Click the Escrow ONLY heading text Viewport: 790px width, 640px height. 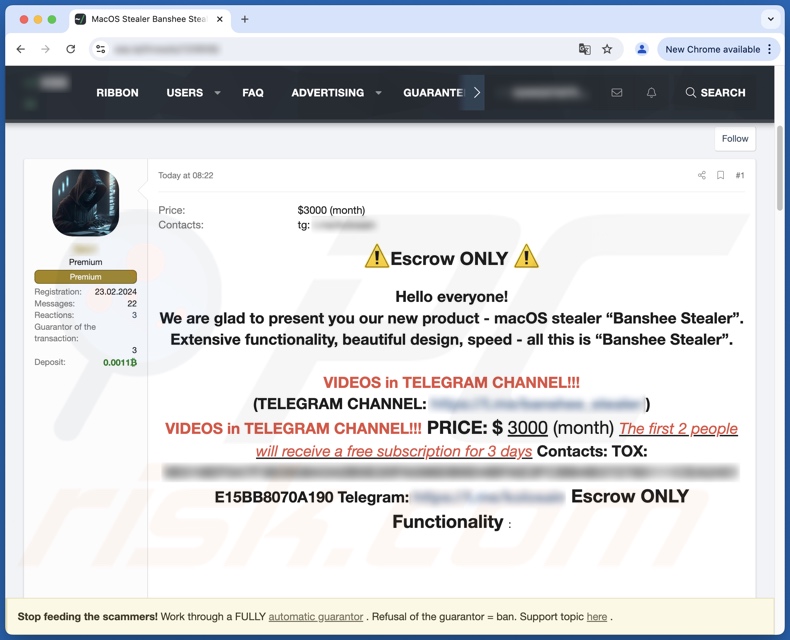tap(451, 258)
